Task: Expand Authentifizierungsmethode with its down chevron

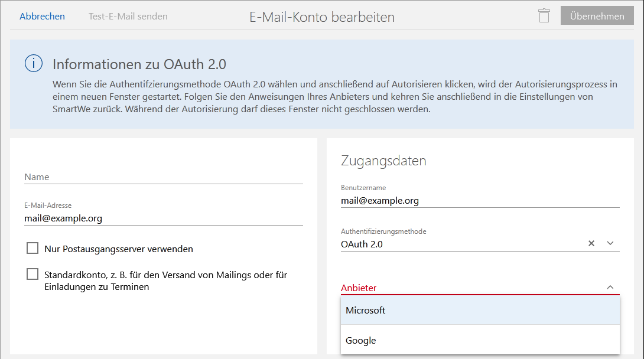Action: [610, 243]
